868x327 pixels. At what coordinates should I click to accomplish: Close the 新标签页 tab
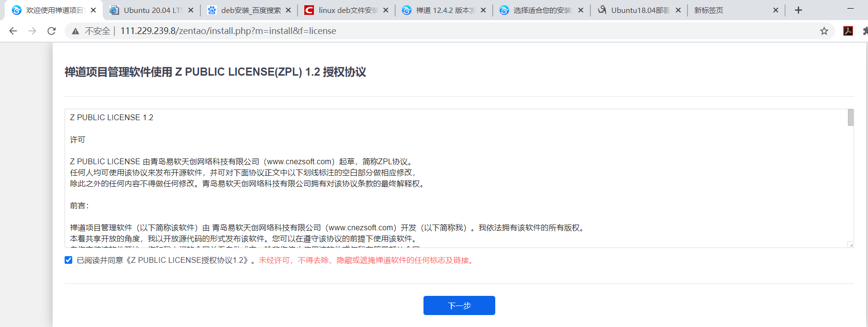(776, 10)
